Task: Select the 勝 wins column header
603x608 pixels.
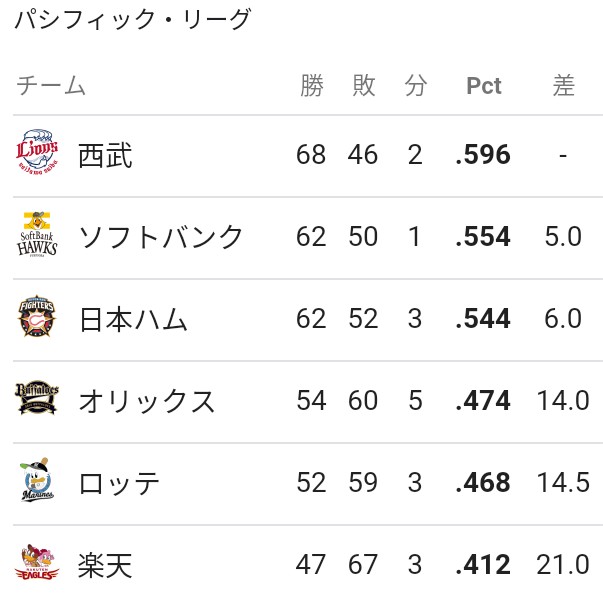Action: click(312, 85)
